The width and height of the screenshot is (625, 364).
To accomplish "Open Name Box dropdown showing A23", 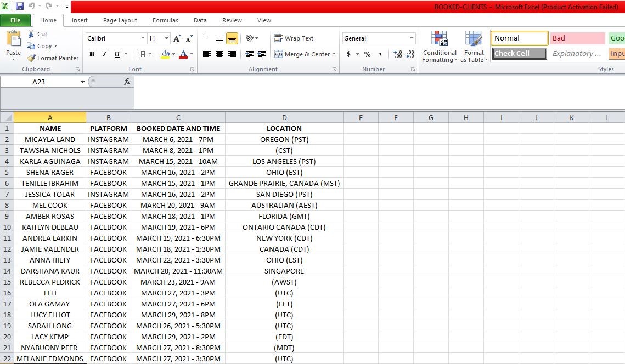I will (82, 82).
